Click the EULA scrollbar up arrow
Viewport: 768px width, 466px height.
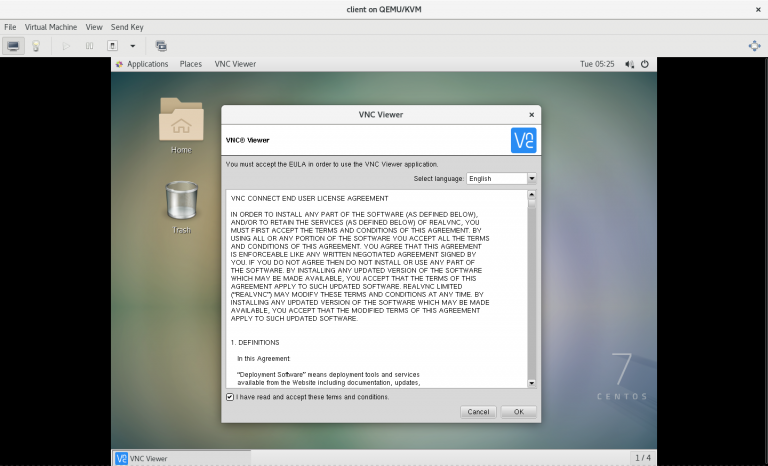tap(531, 195)
